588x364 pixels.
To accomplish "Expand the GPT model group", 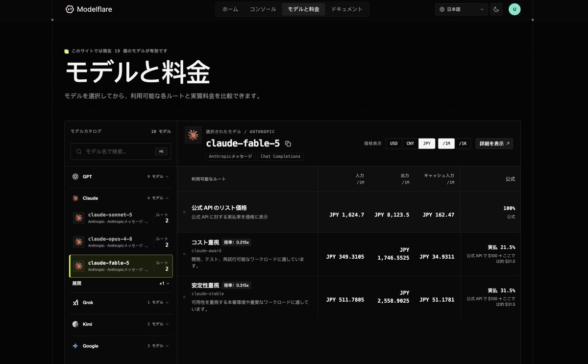I will [x=121, y=176].
